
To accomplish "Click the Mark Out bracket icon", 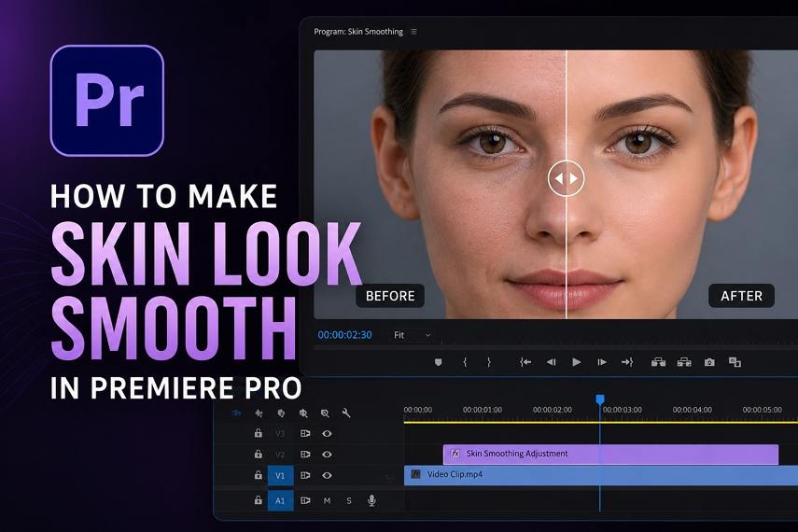I will [488, 362].
